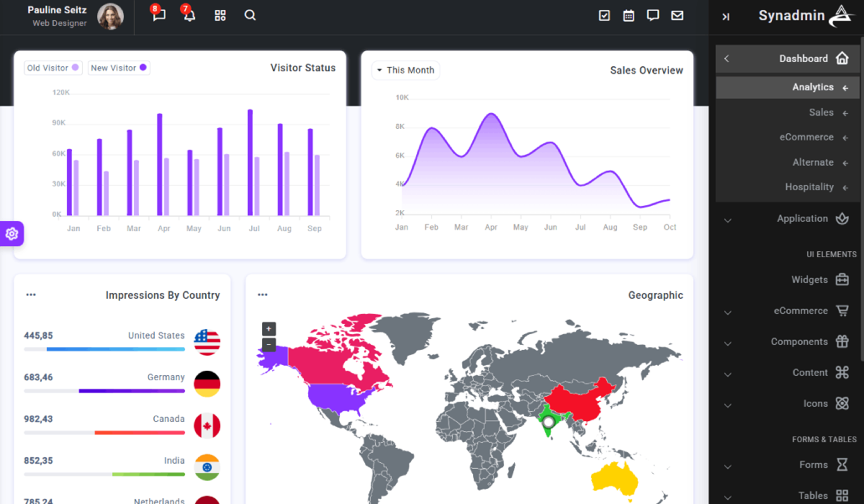Click the Icons atom-shaped icon
Image resolution: width=864 pixels, height=504 pixels.
click(x=842, y=404)
